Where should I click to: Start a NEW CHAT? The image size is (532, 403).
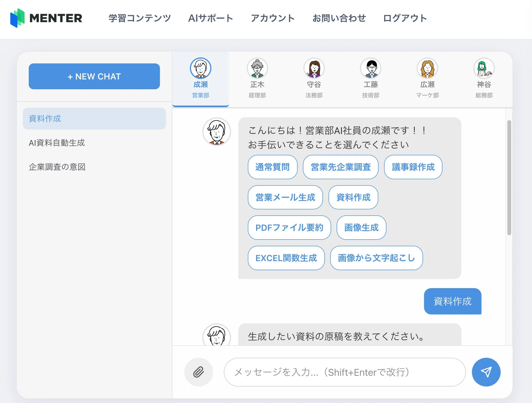pos(94,76)
